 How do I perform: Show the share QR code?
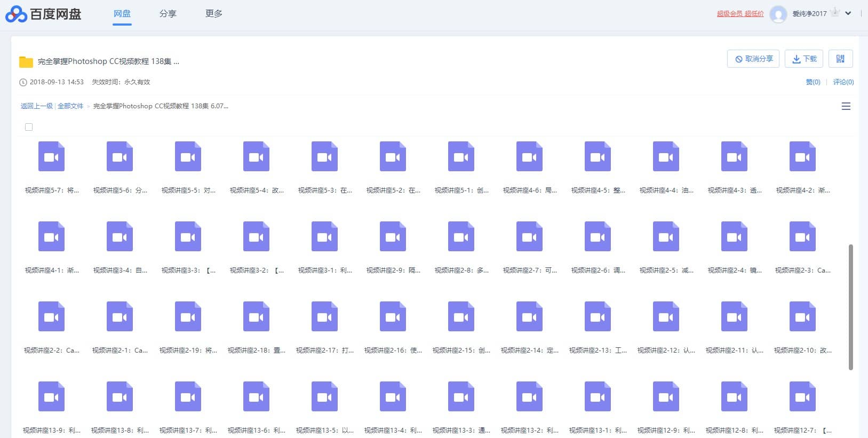pyautogui.click(x=841, y=59)
